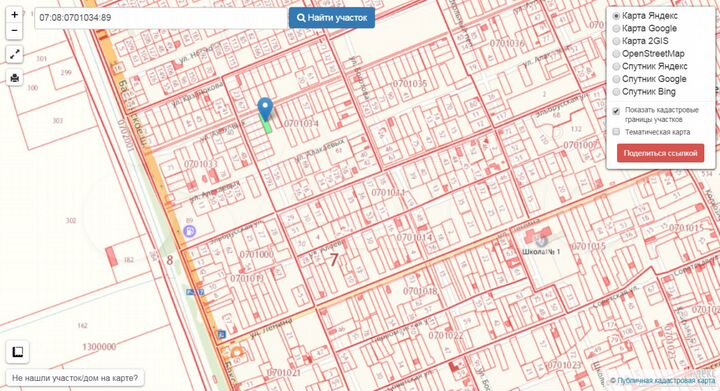Image resolution: width=720 pixels, height=391 pixels.
Task: Click block label 0701014 on map
Action: coord(415,237)
